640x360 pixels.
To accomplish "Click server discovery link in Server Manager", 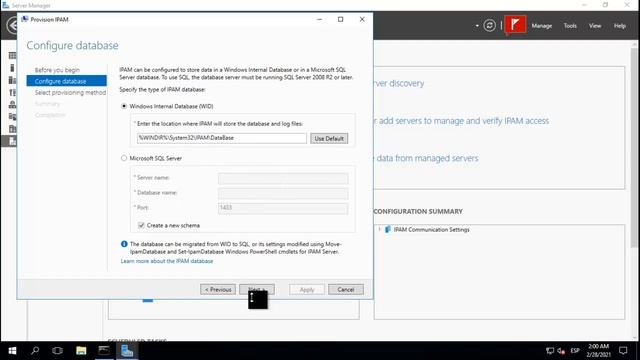I will tap(399, 83).
